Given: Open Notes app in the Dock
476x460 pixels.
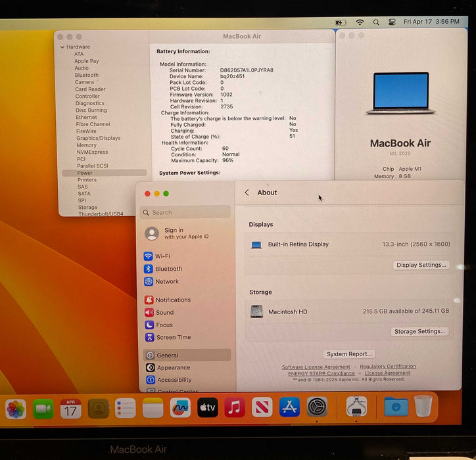Looking at the screenshot, I should point(153,408).
